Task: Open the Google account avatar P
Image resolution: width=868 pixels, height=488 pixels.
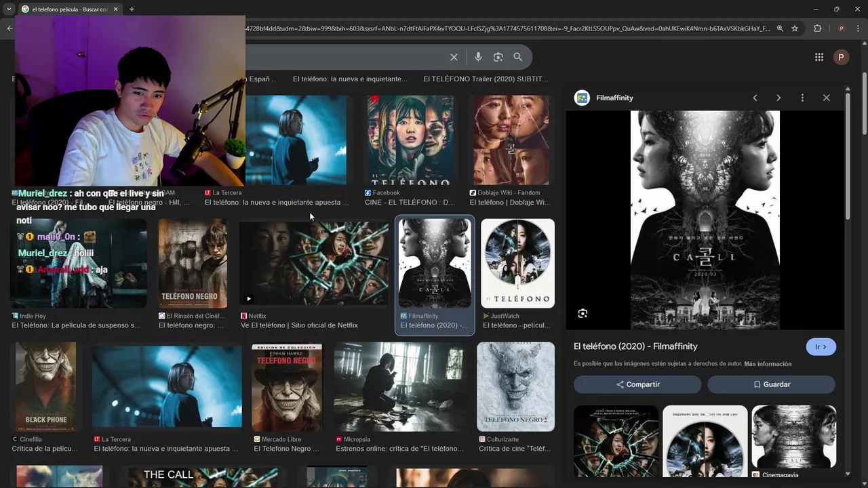Action: pyautogui.click(x=841, y=58)
